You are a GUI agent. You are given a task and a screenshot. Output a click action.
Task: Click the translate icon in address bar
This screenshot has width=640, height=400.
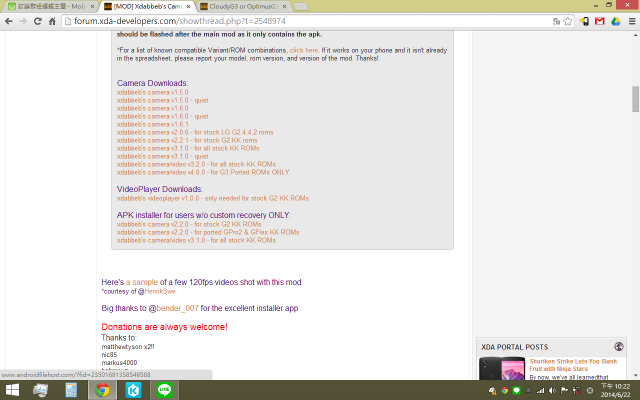point(556,21)
